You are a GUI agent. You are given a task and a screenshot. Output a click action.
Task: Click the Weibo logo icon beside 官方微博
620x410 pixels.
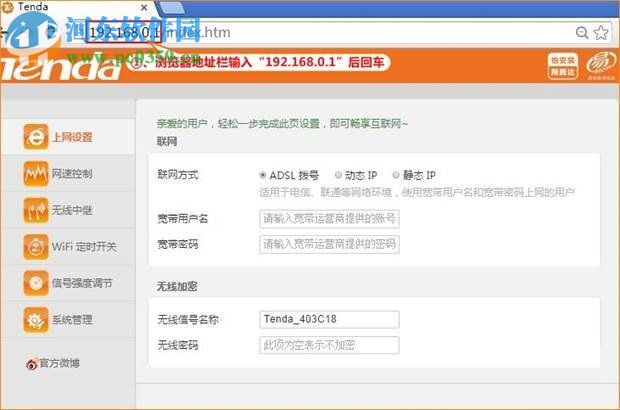32,364
